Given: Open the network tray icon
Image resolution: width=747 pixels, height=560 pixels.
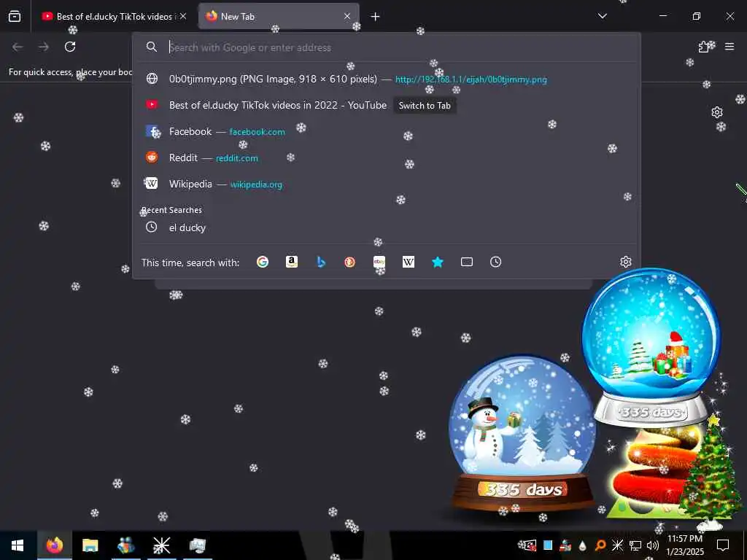Looking at the screenshot, I should point(635,545).
